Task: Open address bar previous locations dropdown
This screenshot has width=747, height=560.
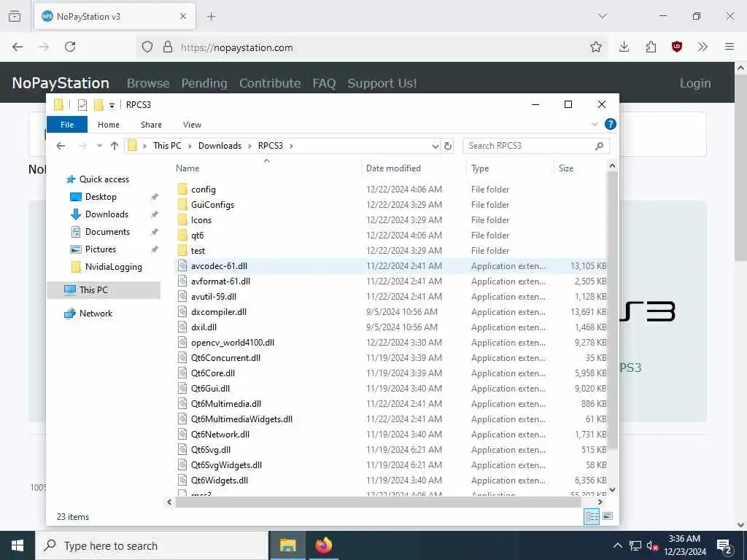Action: coord(435,146)
